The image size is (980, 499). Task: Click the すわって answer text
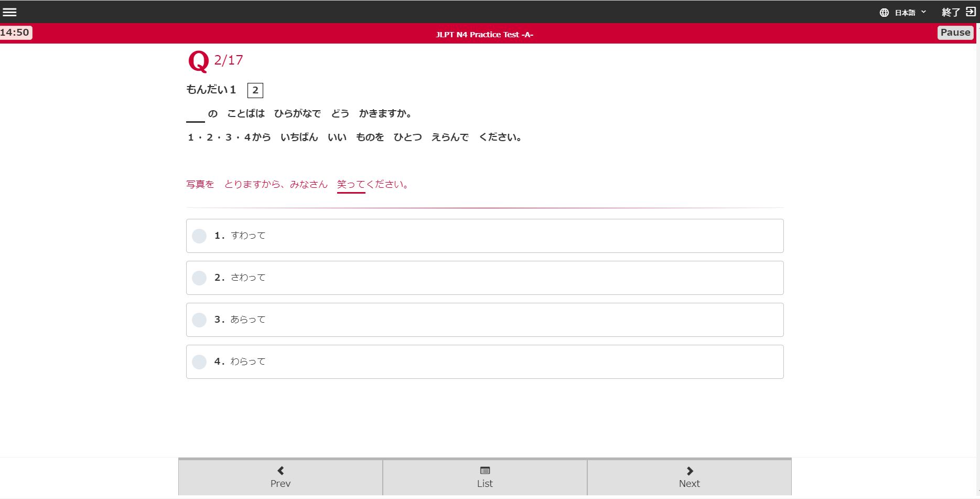248,236
